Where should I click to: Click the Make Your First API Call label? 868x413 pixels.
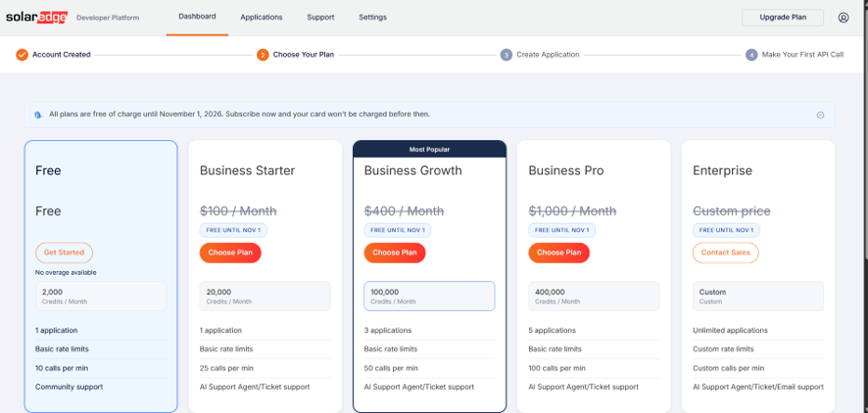[802, 55]
